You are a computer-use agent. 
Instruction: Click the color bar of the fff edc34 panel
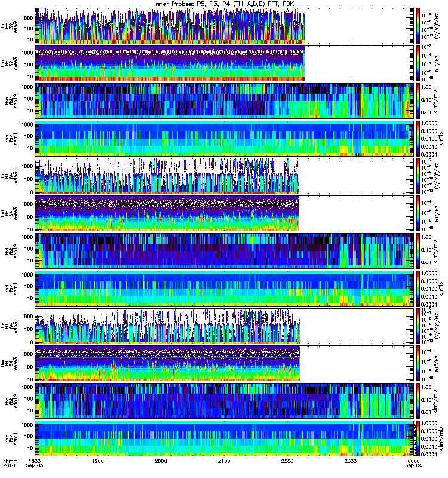click(x=418, y=326)
